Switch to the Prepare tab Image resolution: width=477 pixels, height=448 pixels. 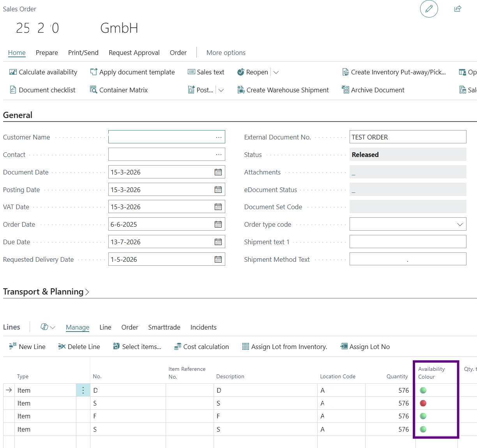click(x=47, y=53)
